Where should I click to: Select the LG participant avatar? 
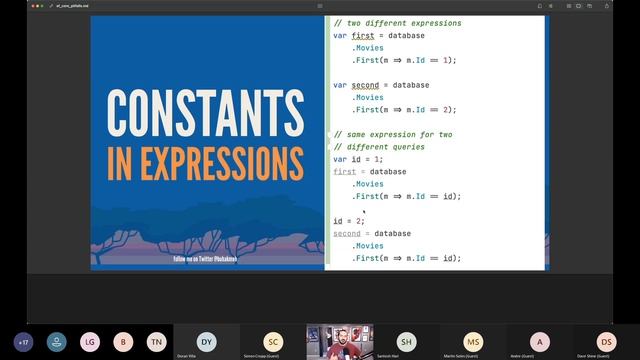(90, 342)
